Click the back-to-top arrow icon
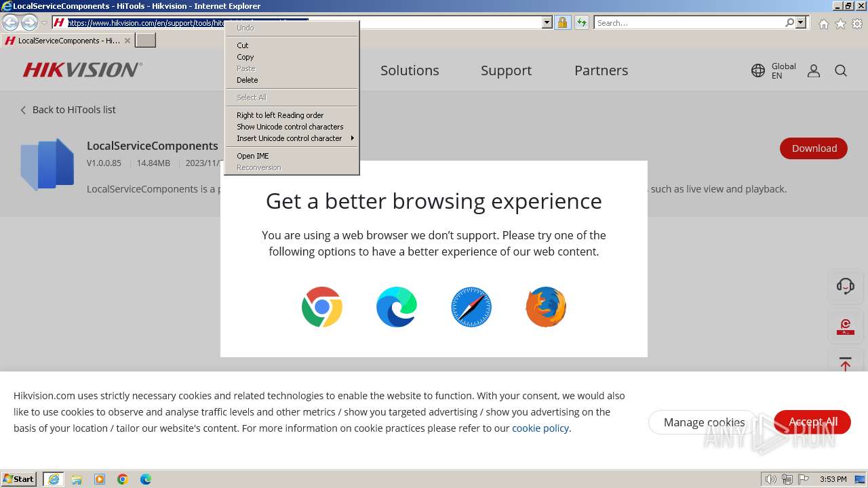Image resolution: width=868 pixels, height=488 pixels. [x=846, y=363]
